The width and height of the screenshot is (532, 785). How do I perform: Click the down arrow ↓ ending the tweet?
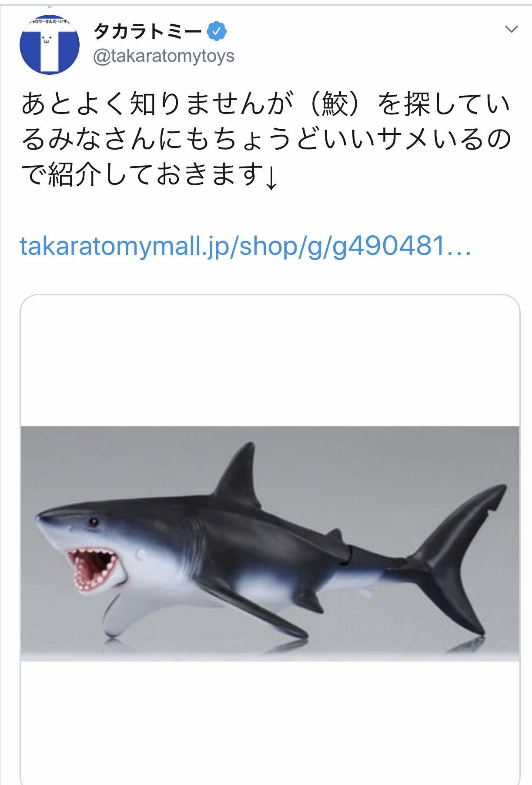coord(271,176)
